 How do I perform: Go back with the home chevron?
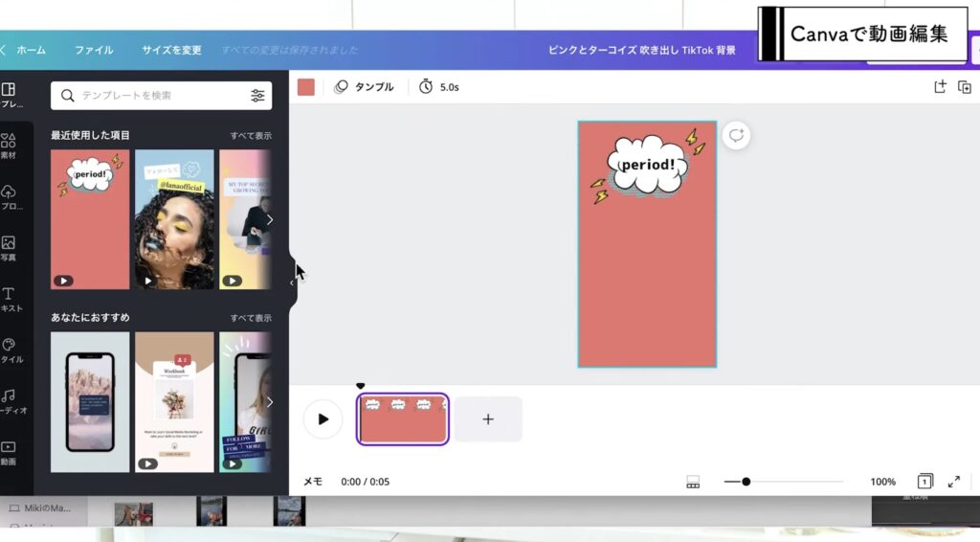[x=3, y=50]
